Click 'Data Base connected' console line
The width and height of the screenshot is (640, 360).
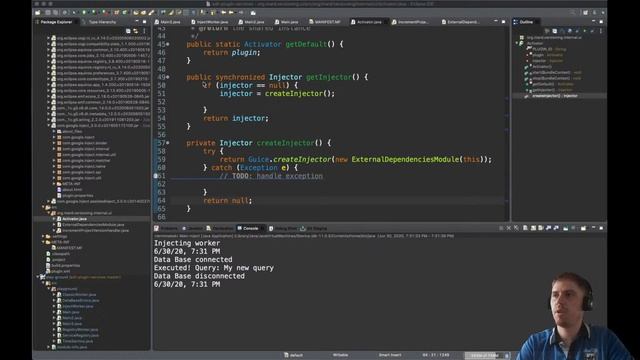[x=193, y=260]
